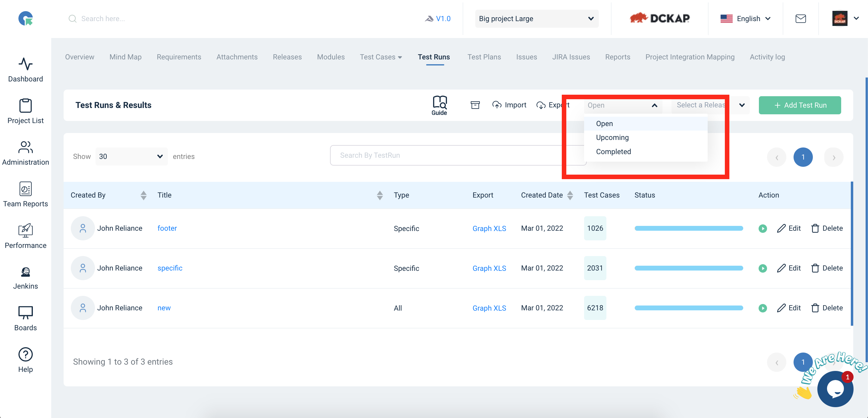868x418 pixels.
Task: Click next page arrow above table
Action: 833,157
